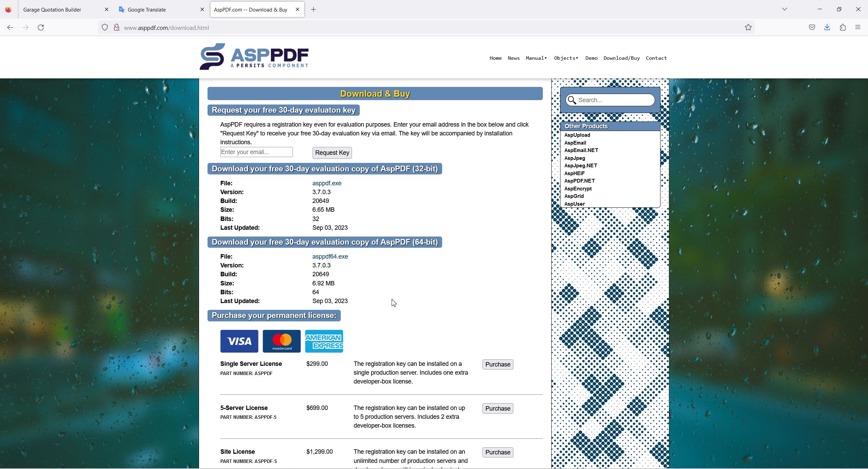
Task: Open the extensions puzzle-piece icon
Action: click(843, 27)
